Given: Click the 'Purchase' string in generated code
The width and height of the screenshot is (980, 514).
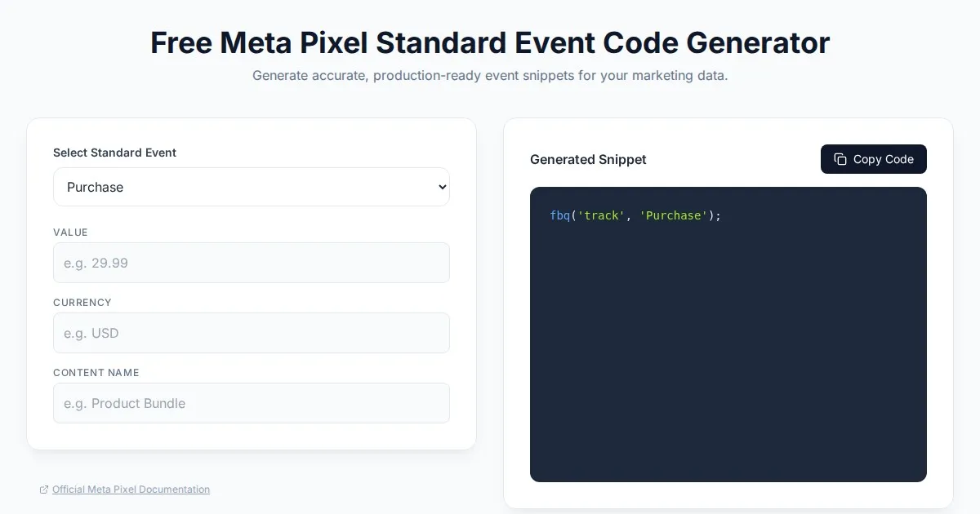Looking at the screenshot, I should (673, 215).
